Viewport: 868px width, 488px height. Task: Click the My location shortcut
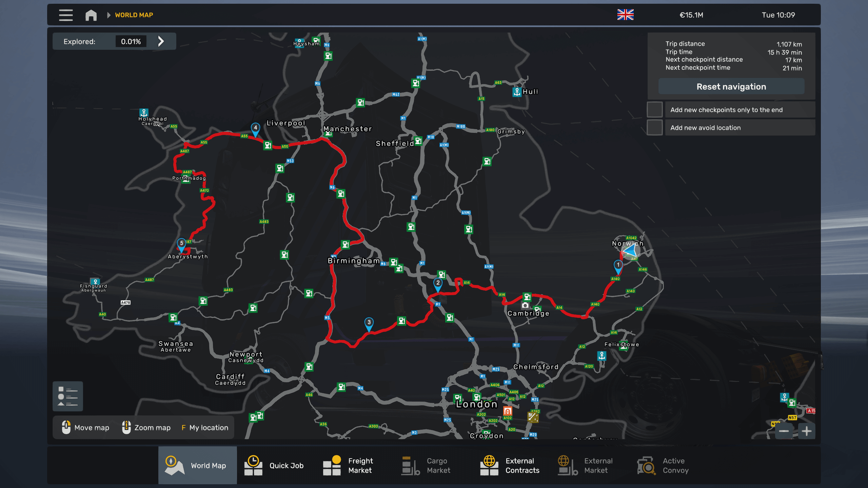204,428
